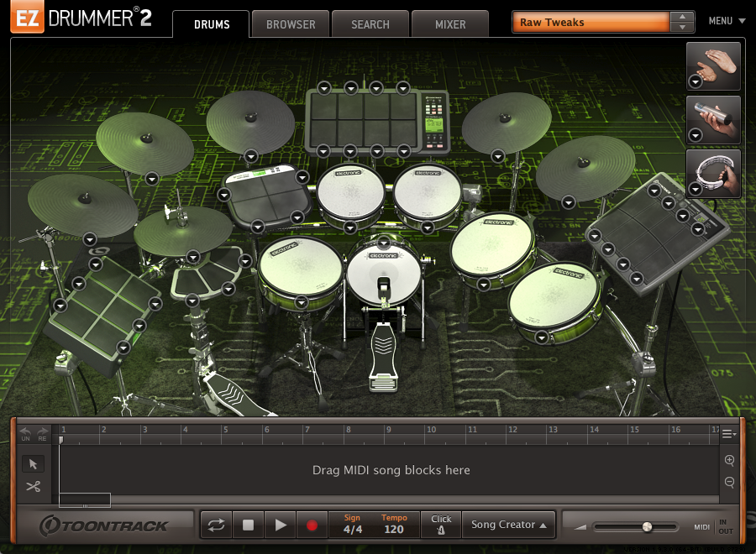
Task: Switch to the MIXER tab
Action: point(450,24)
